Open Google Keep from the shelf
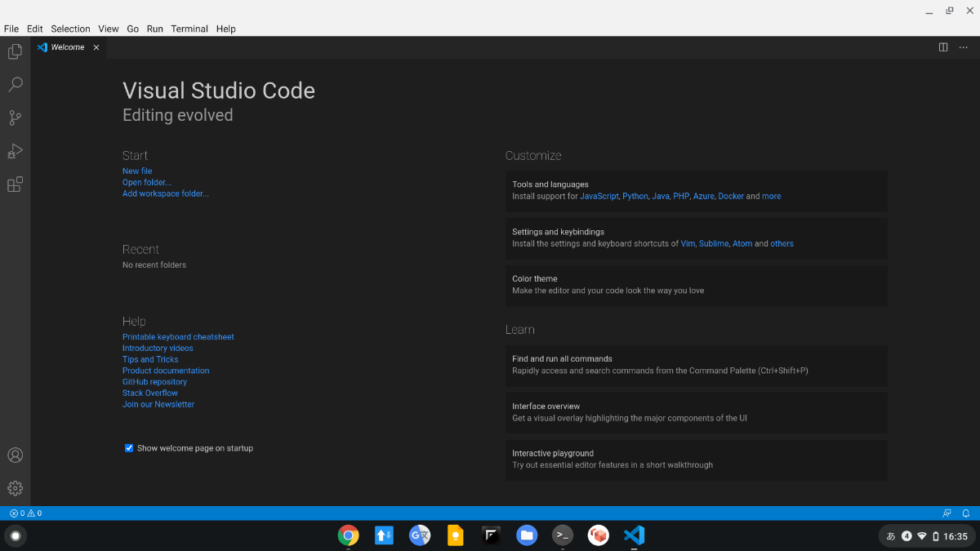Screen dimensions: 980x551 456,535
